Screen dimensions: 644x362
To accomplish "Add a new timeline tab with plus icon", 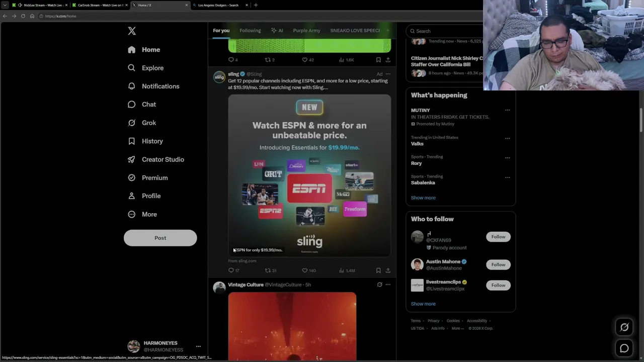I will 387,31.
